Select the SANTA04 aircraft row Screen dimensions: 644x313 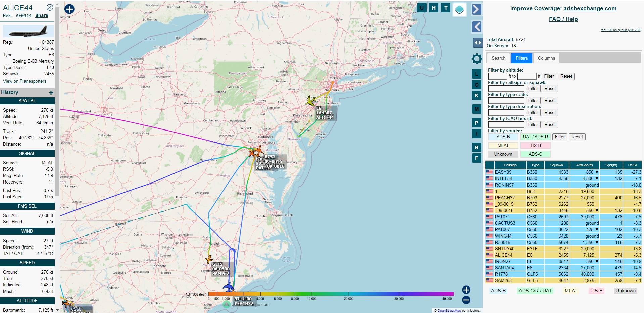tap(563, 268)
